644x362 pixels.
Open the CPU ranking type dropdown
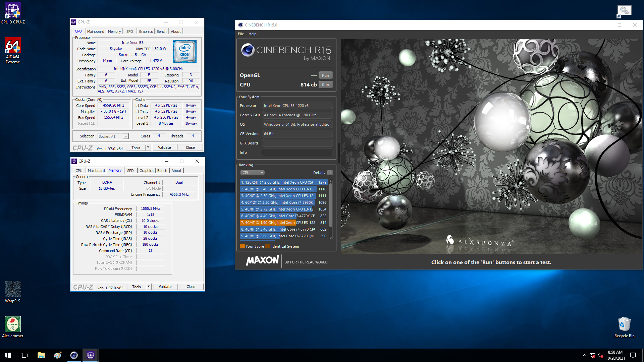(252, 173)
